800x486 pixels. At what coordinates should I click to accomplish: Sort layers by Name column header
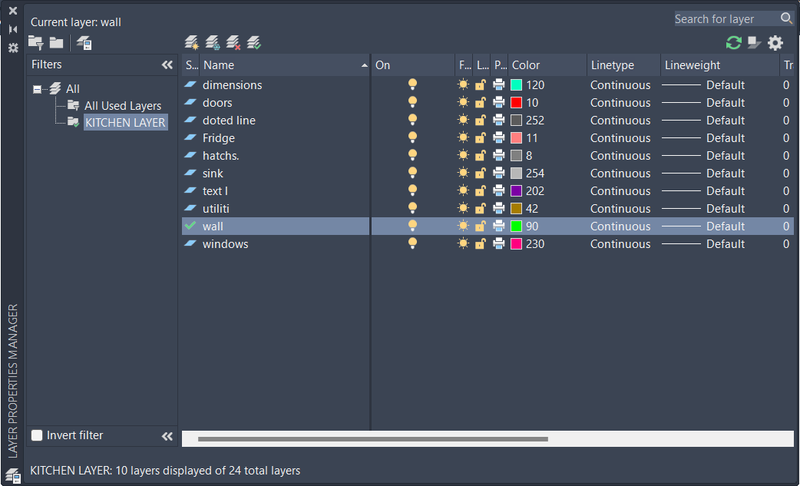284,65
